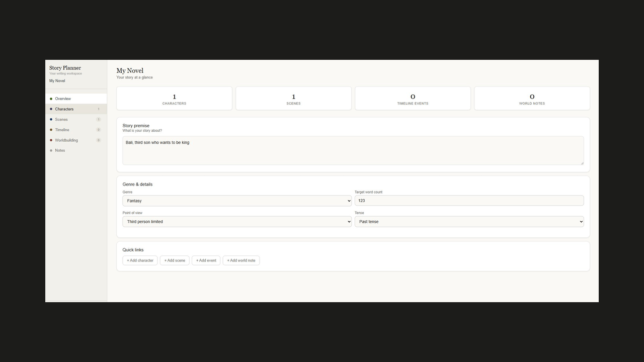
Task: Expand the Point of view dropdown
Action: coord(237,222)
